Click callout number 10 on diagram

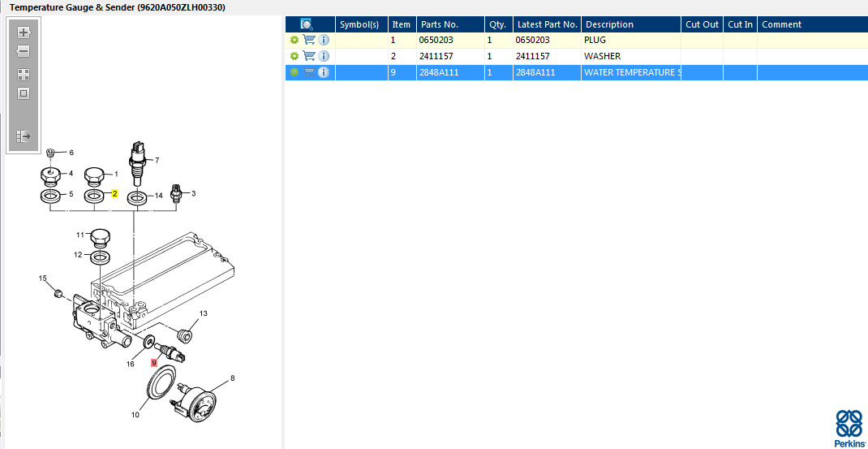[135, 415]
